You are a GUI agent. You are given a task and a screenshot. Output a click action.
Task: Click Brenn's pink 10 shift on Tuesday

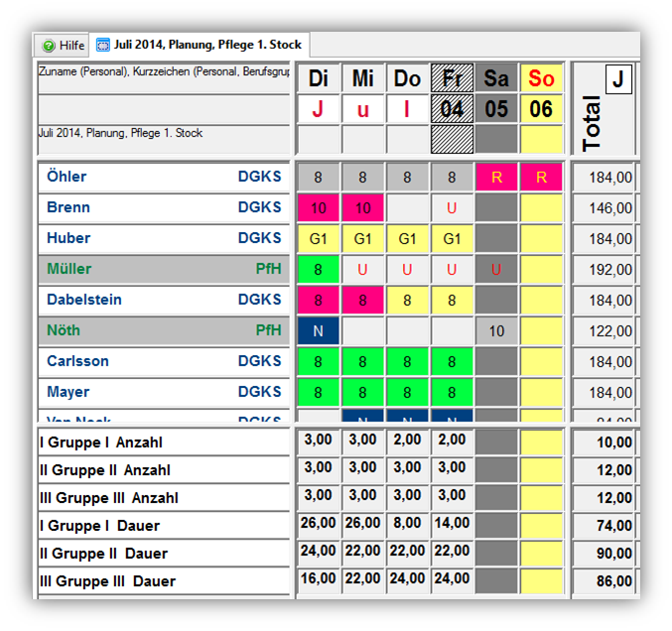(x=318, y=208)
